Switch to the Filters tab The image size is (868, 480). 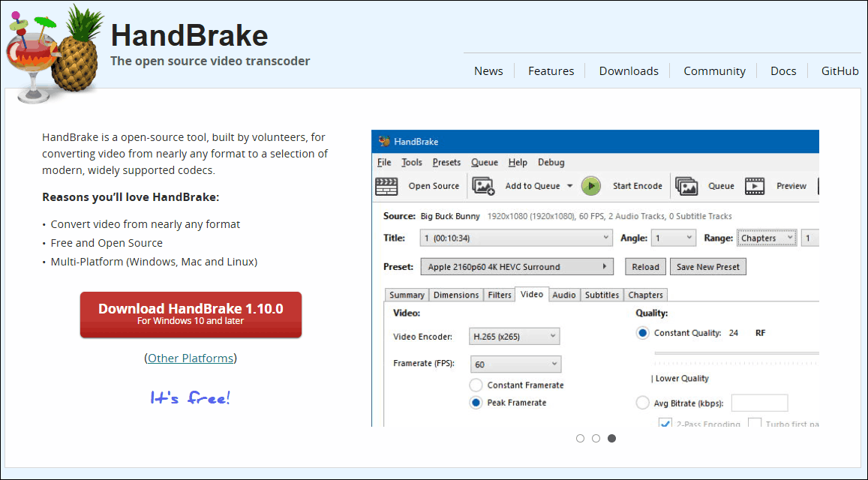click(x=500, y=295)
